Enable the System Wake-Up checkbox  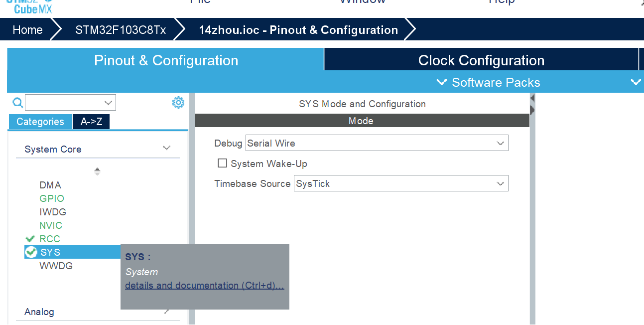click(223, 163)
